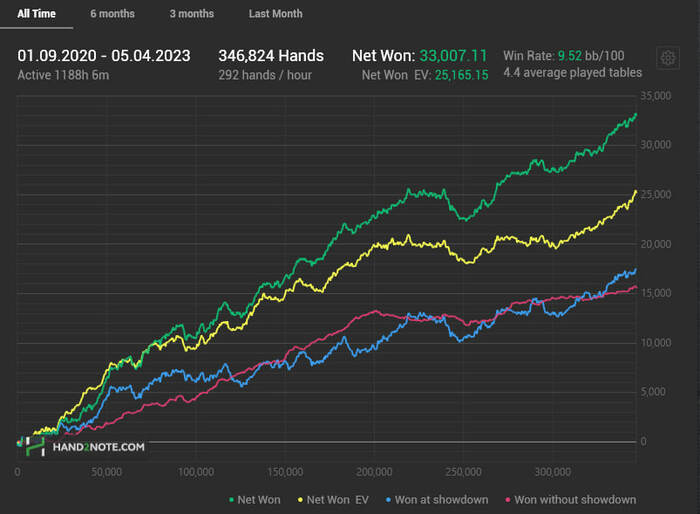Click the 4.4 average played tables text
The height and width of the screenshot is (514, 700).
tap(573, 73)
